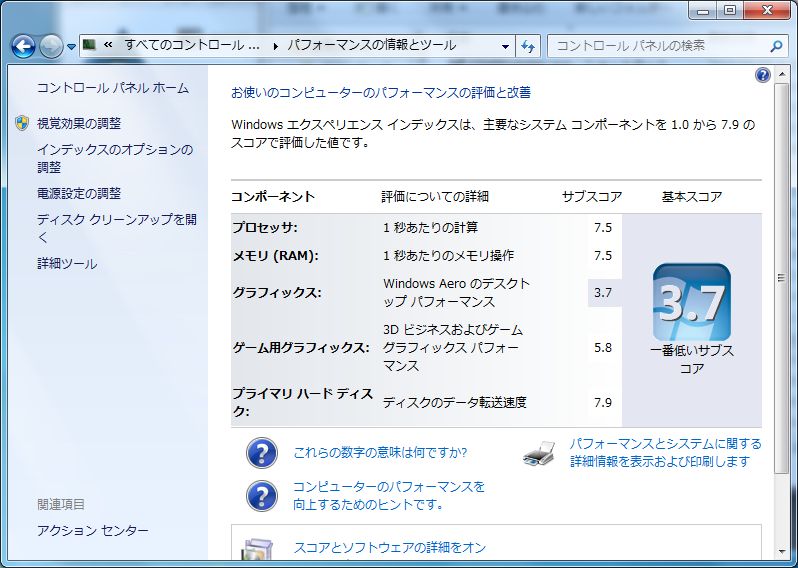The image size is (798, 568).
Task: Click question icon beside コンピューターのパフォーマンスを向上
Action: point(262,496)
